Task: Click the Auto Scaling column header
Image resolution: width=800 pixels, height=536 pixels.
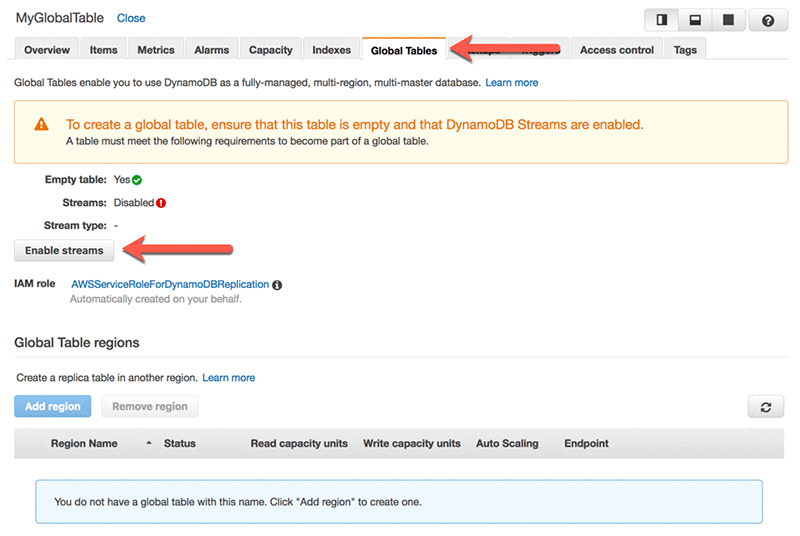Action: click(507, 444)
